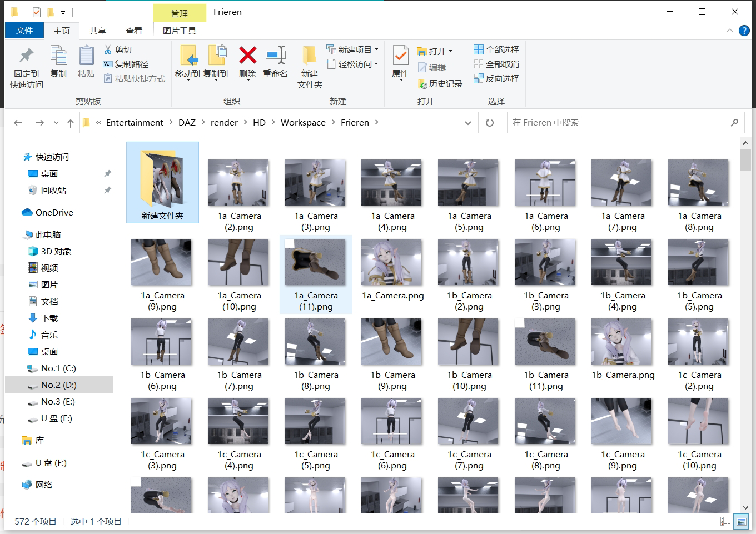Toggle the checkbox on 1b_Camera (11).png thumbnail
The height and width of the screenshot is (534, 756).
point(519,323)
